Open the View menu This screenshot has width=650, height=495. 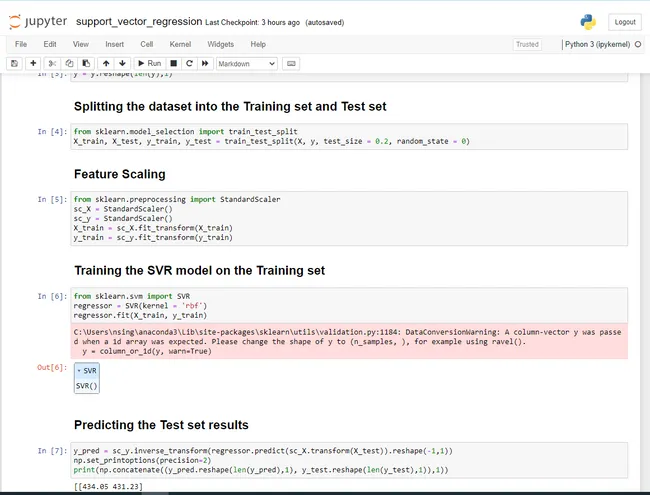tap(81, 44)
